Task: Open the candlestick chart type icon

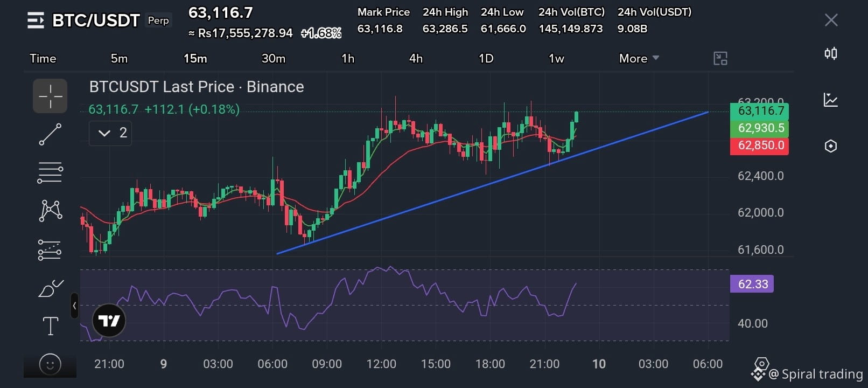Action: pos(831,53)
